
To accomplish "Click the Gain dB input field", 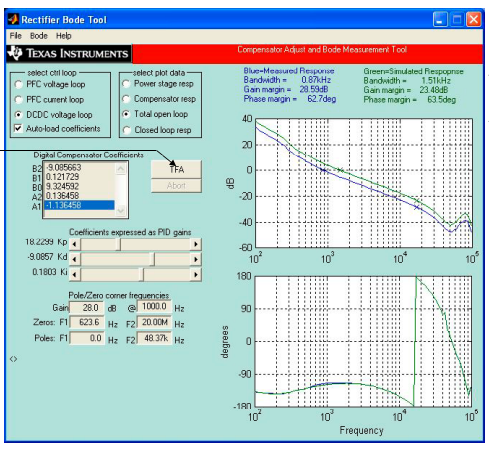I will (87, 308).
